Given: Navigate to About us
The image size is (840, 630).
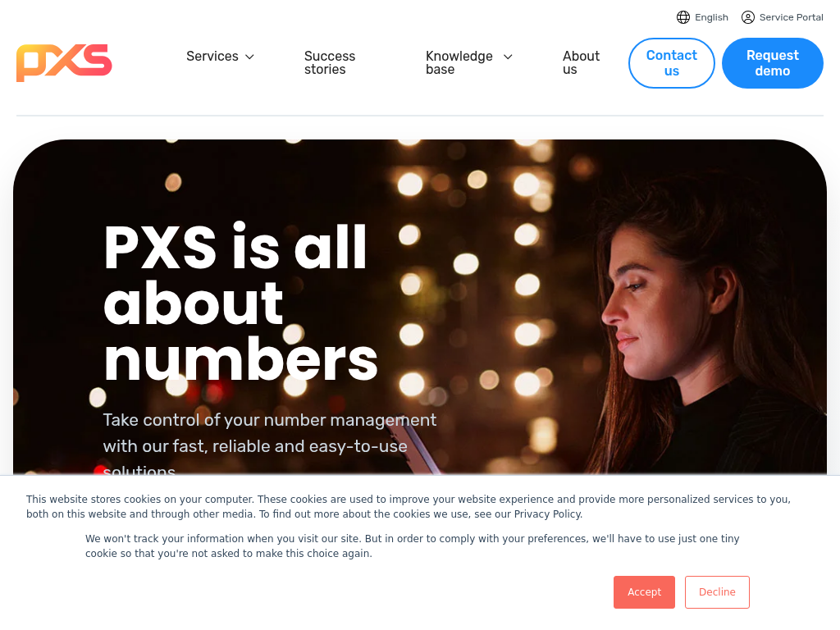Looking at the screenshot, I should click(x=581, y=62).
